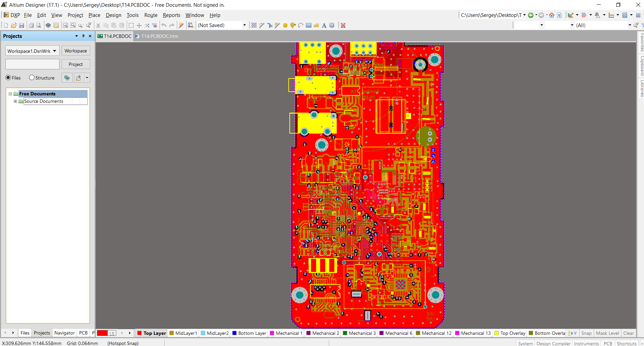Screen dimensions: 644x346
Task: Click the red current layer color swatch
Action: [x=102, y=333]
